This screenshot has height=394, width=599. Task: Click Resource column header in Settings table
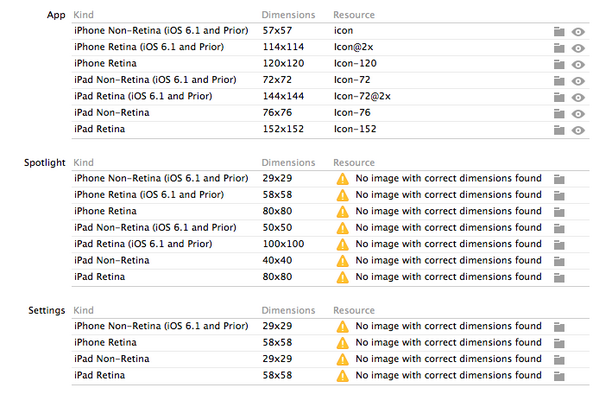354,311
